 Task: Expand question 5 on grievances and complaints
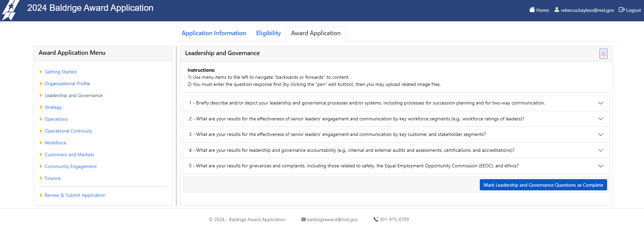click(600, 166)
